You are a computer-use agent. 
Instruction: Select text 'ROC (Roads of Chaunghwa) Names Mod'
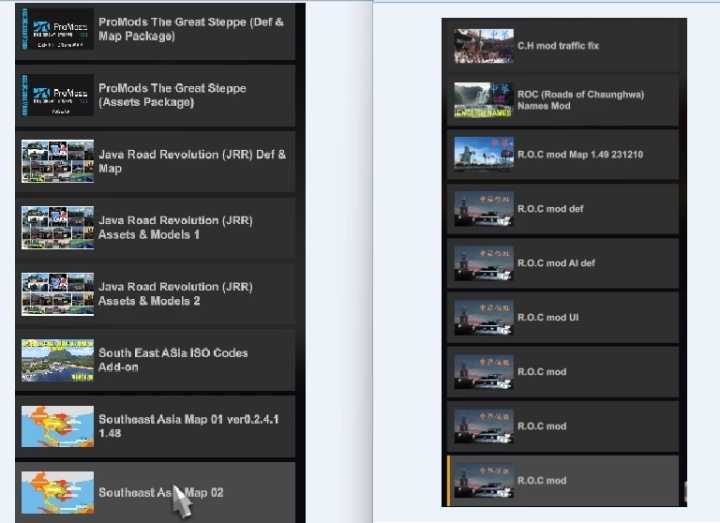(x=581, y=100)
